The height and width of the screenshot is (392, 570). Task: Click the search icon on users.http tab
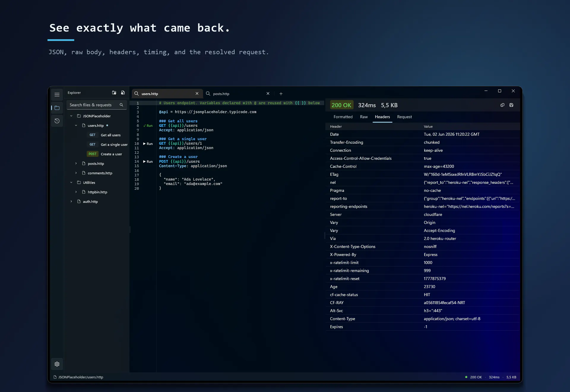coord(137,94)
